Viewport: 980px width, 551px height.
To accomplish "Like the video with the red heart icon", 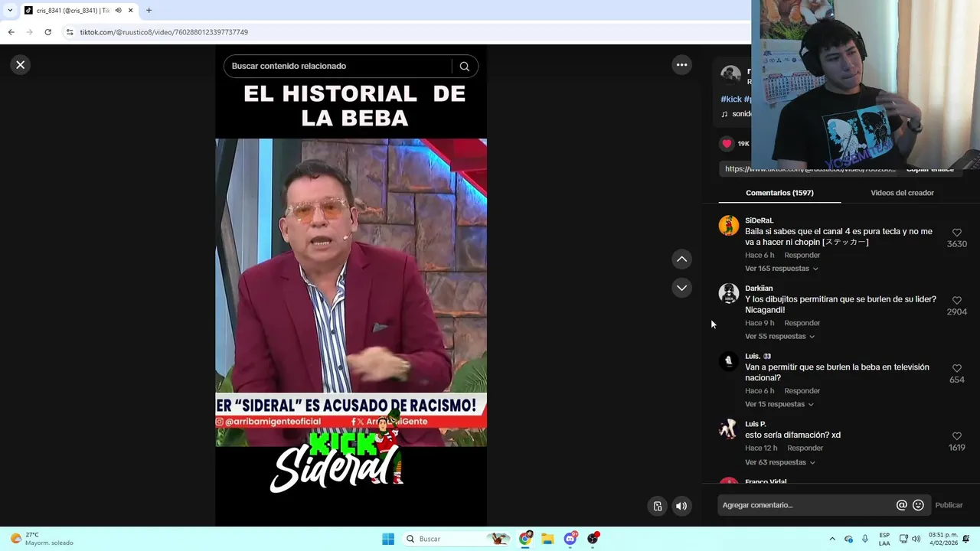I will pos(727,144).
